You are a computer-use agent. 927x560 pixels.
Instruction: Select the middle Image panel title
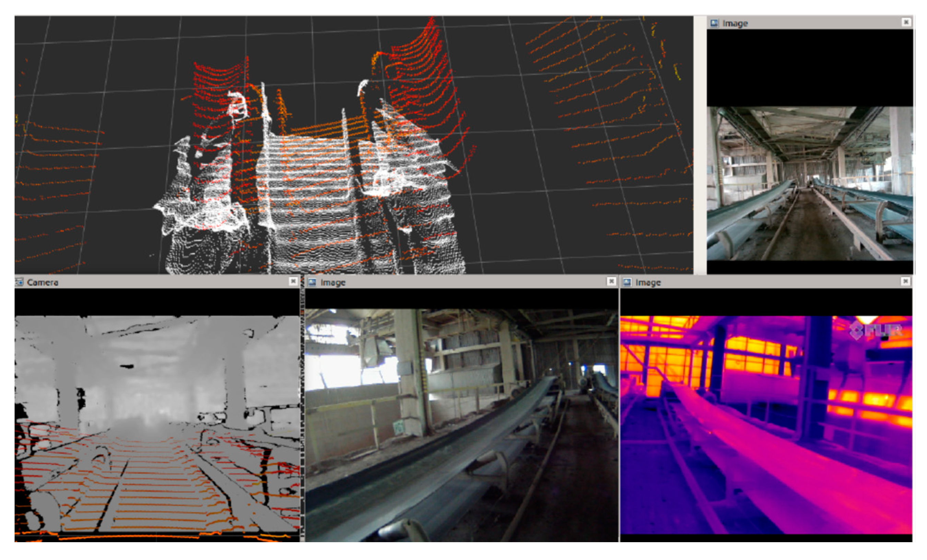[332, 283]
